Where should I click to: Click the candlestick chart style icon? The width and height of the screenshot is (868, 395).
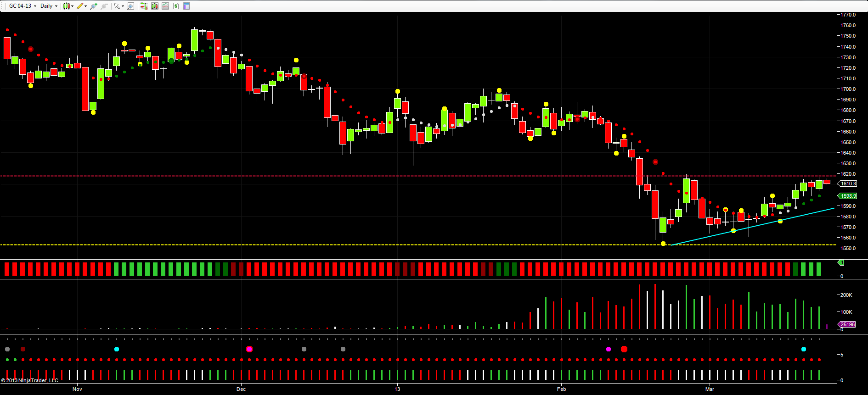[x=67, y=6]
